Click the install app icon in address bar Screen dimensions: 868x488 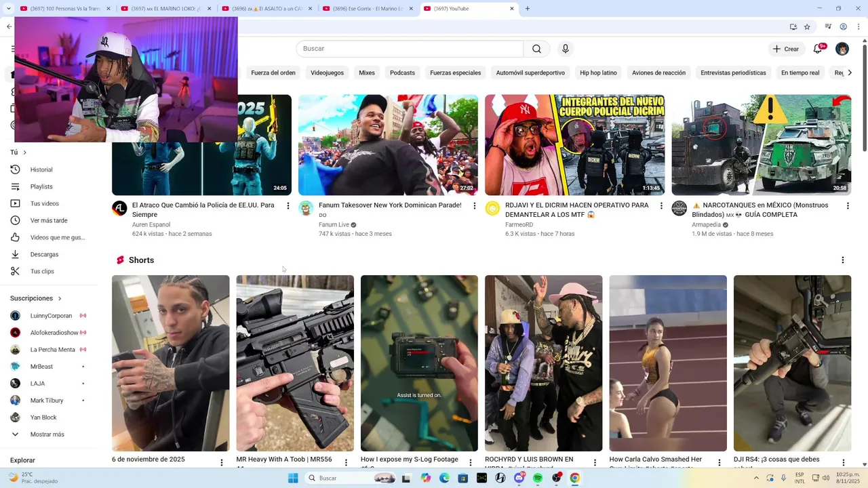pyautogui.click(x=793, y=26)
